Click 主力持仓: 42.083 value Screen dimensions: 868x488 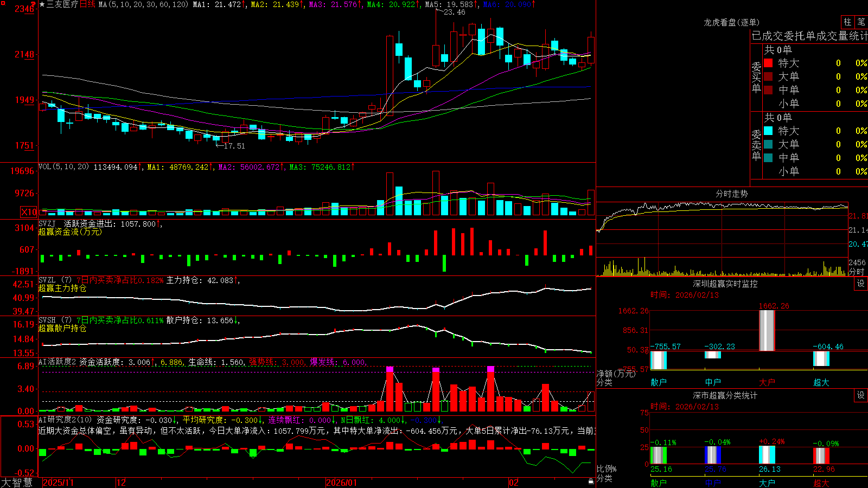pyautogui.click(x=200, y=280)
